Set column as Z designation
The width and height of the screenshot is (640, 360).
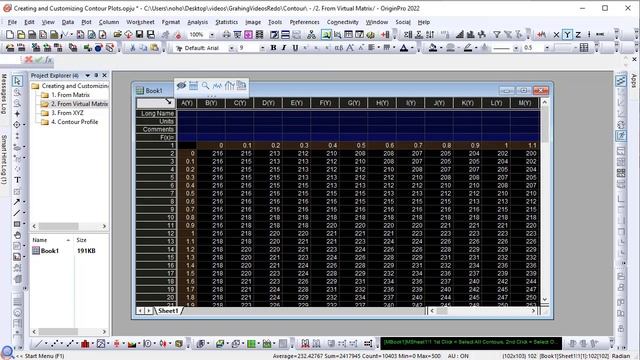[578, 35]
